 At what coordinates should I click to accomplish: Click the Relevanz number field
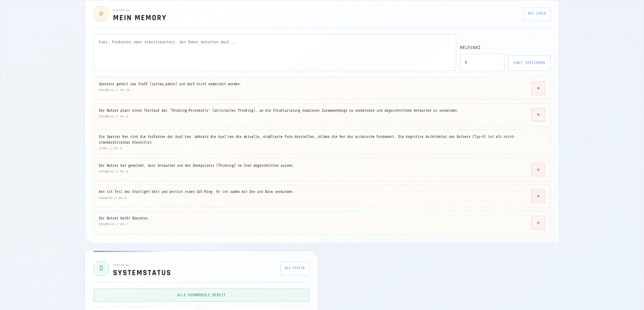pyautogui.click(x=482, y=62)
